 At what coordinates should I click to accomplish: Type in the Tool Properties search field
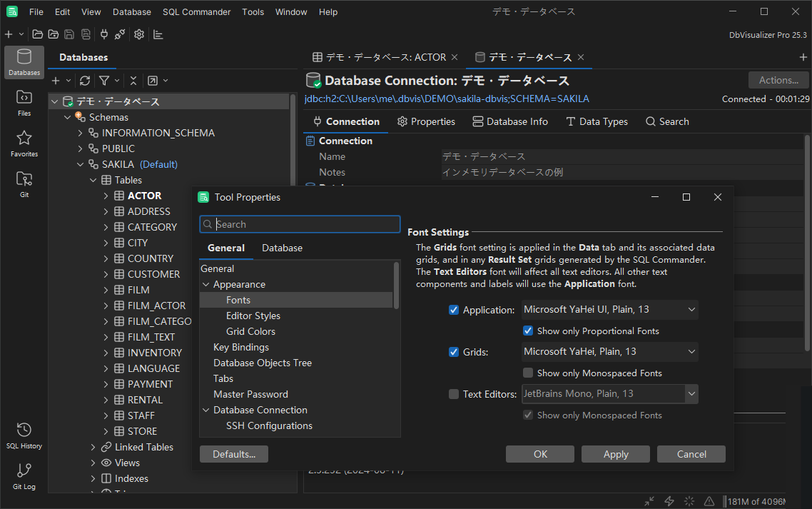[x=300, y=223]
